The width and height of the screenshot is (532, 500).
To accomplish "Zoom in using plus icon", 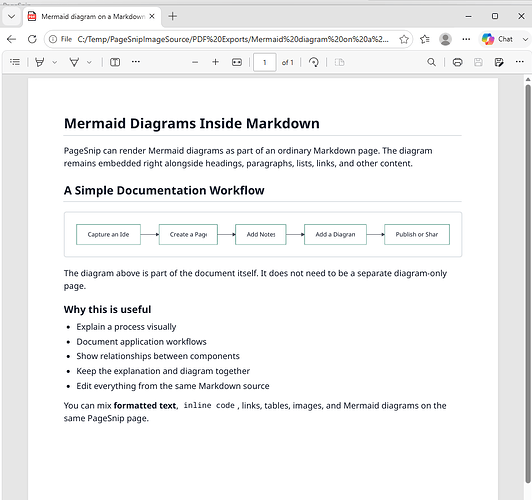I will pos(215,62).
